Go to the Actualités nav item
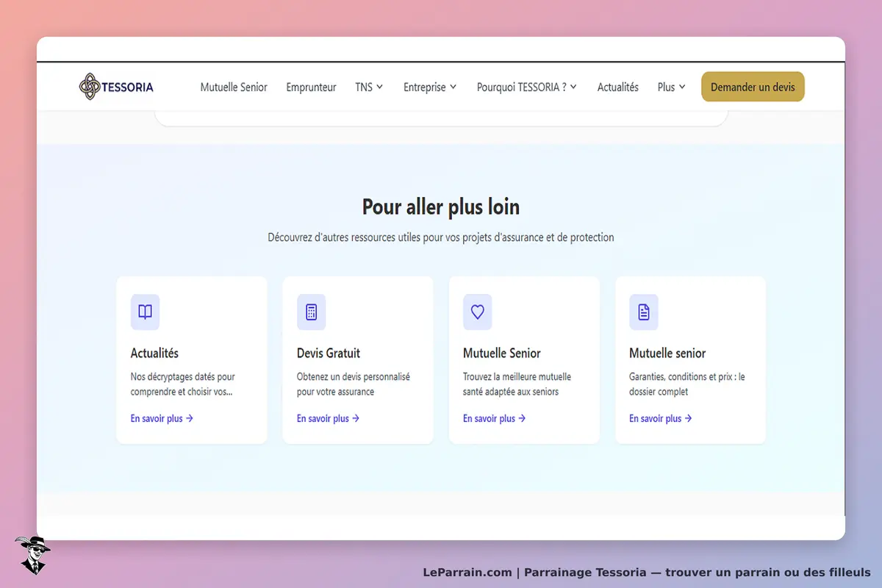Image resolution: width=882 pixels, height=588 pixels. (x=617, y=87)
